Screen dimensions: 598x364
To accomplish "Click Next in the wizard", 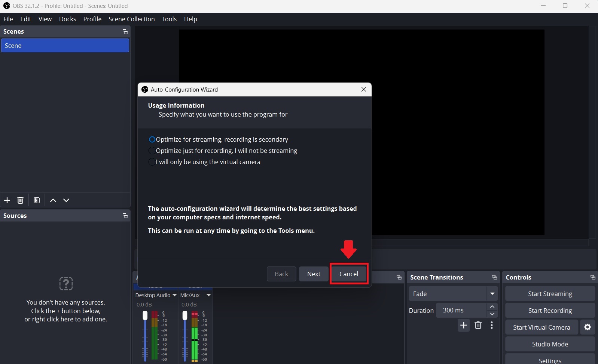I will coord(314,274).
